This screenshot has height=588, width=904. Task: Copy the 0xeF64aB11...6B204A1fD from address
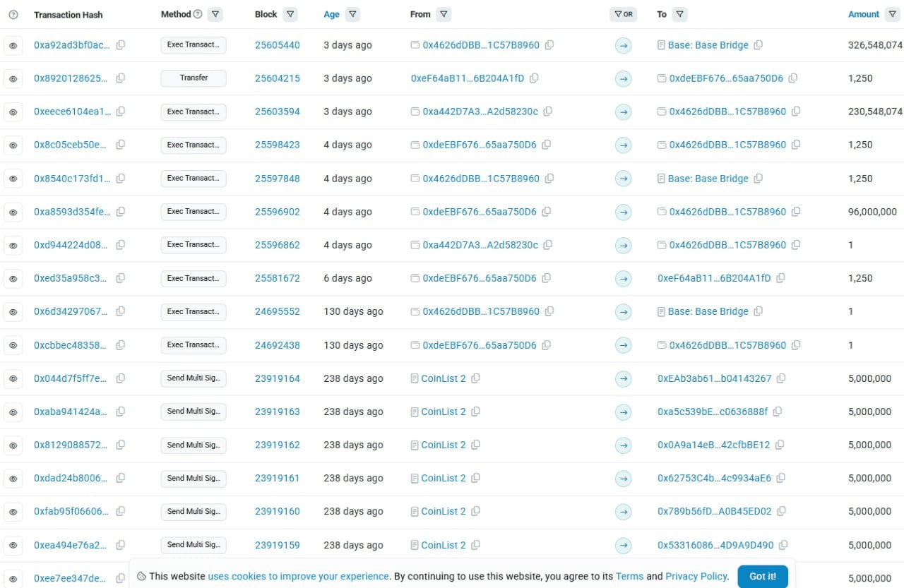point(534,78)
